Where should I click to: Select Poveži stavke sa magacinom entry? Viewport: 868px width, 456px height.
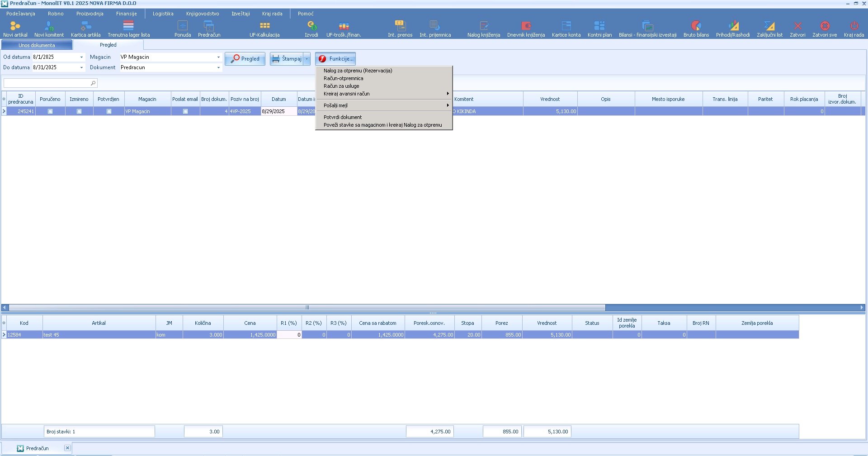pos(384,125)
